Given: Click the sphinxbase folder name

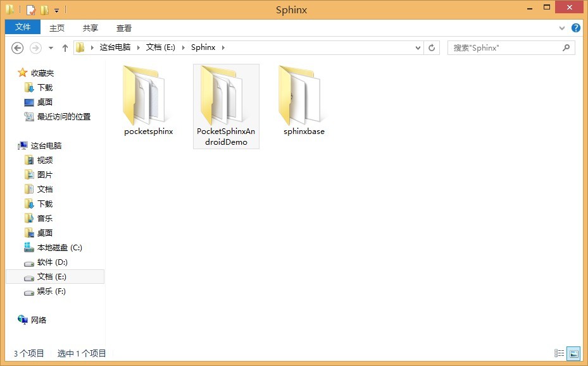Looking at the screenshot, I should pos(304,131).
